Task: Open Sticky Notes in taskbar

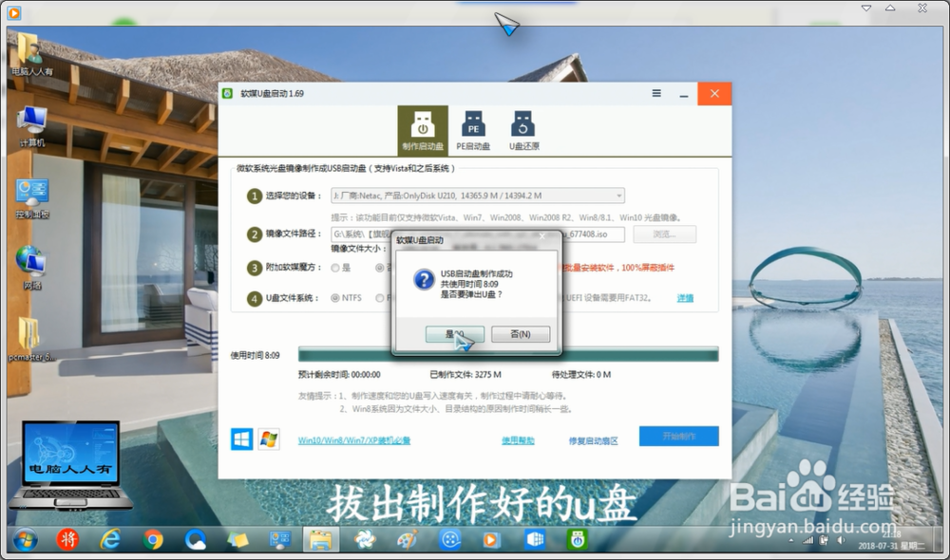Action: coord(237,539)
